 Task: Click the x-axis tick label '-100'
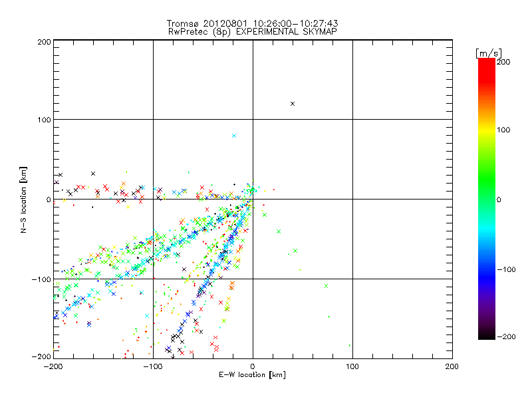coord(152,366)
